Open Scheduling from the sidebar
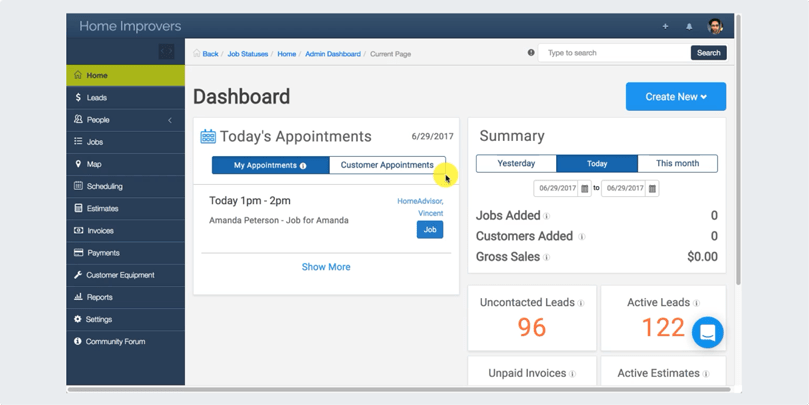 coord(104,186)
